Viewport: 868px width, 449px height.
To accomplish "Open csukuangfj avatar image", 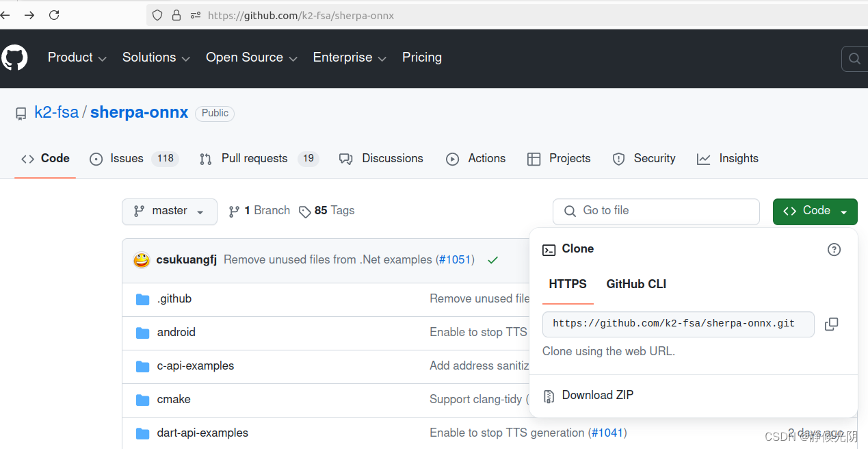I will (142, 260).
